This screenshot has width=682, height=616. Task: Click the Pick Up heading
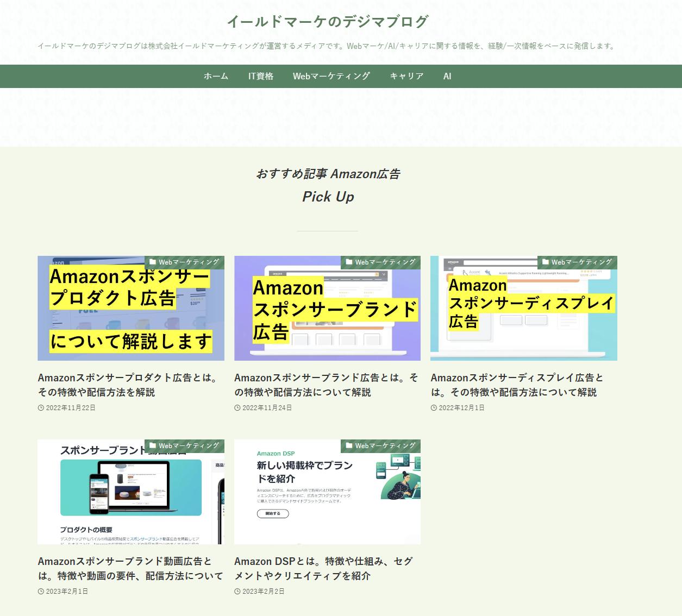(328, 197)
